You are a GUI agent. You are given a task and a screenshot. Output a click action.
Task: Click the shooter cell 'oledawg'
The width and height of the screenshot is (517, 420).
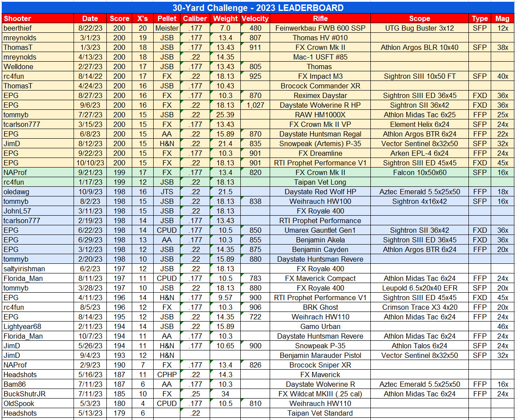pos(38,192)
